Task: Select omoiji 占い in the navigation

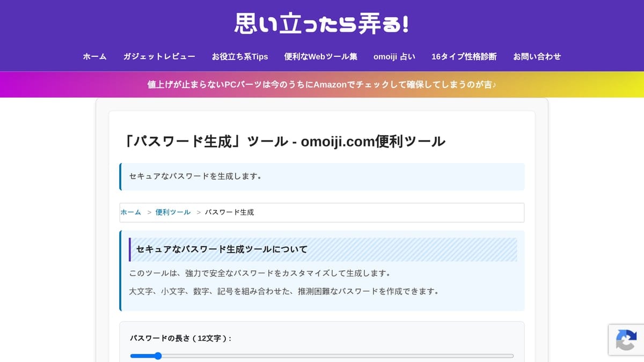Action: (394, 56)
